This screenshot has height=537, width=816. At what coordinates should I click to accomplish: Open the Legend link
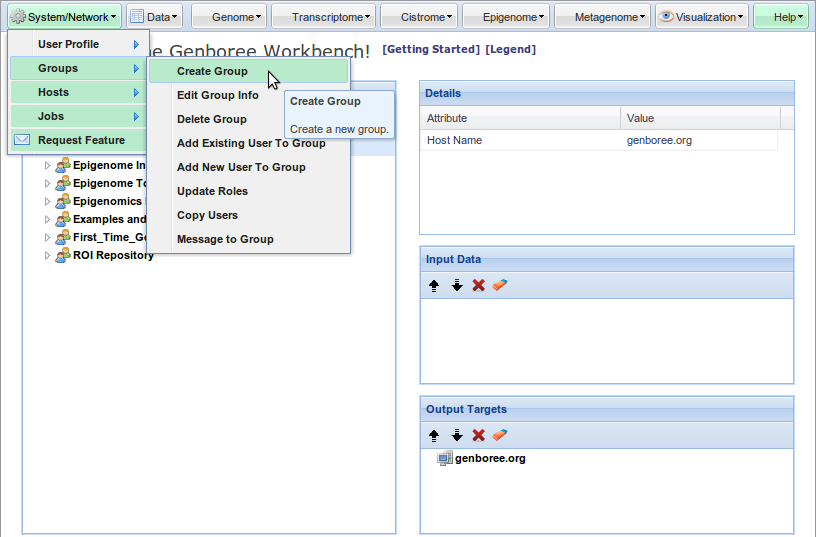tap(510, 50)
